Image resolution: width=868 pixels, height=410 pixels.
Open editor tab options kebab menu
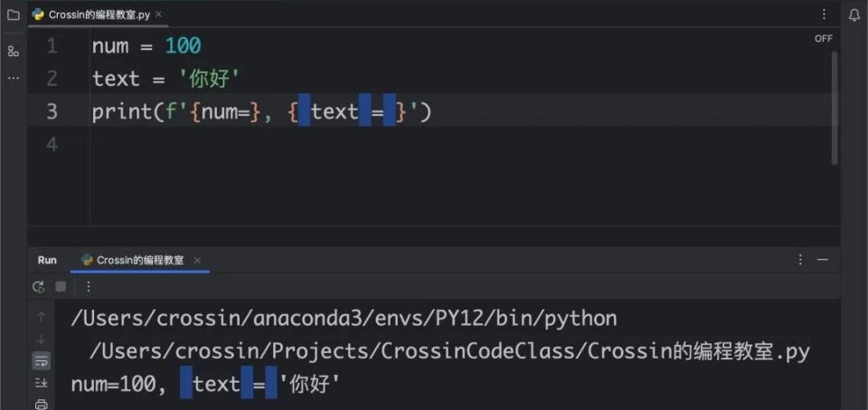point(824,14)
